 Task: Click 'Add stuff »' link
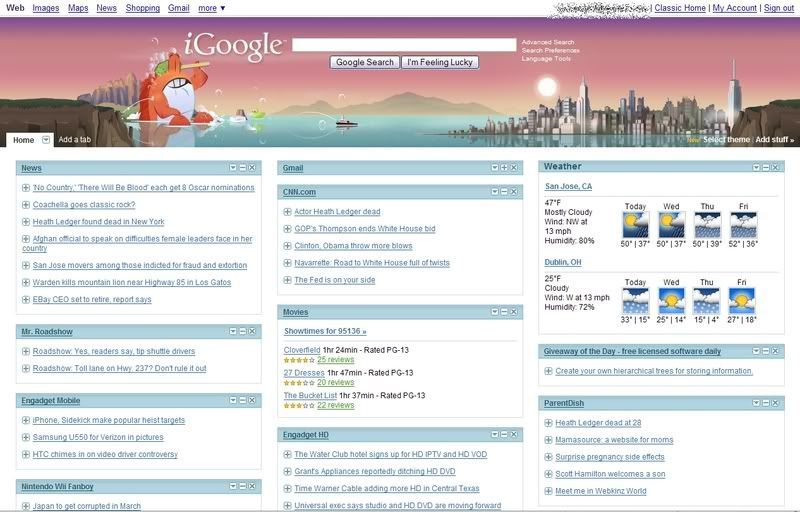click(774, 139)
